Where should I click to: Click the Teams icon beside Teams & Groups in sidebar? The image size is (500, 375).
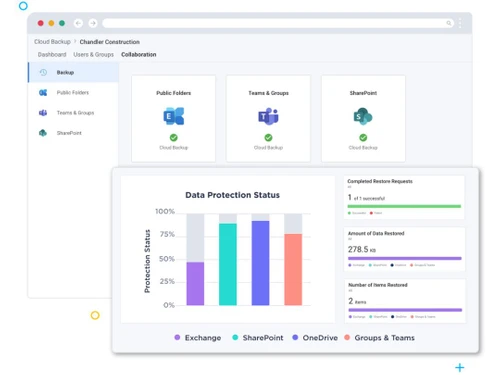[x=43, y=113]
